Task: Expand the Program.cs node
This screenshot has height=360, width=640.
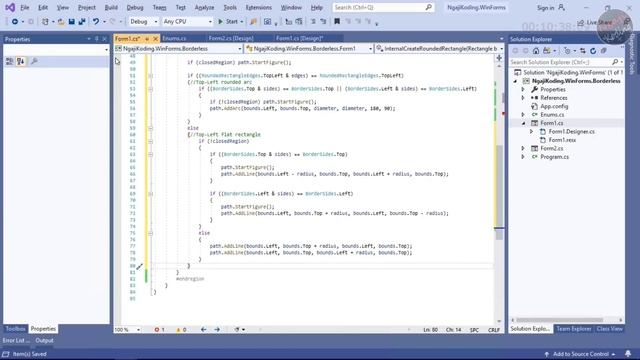Action: [x=523, y=157]
